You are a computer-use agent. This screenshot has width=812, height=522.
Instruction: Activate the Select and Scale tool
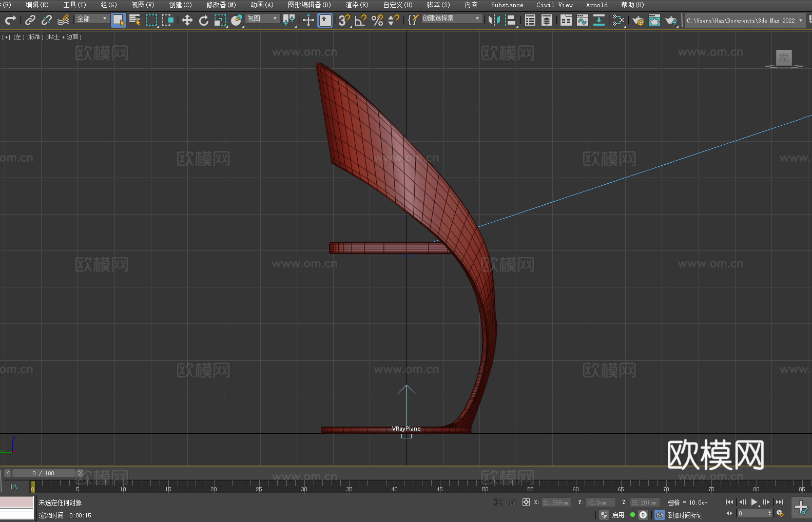220,20
